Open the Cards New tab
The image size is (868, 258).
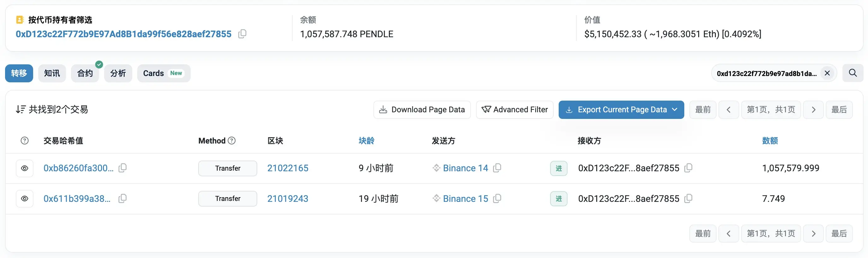click(163, 73)
